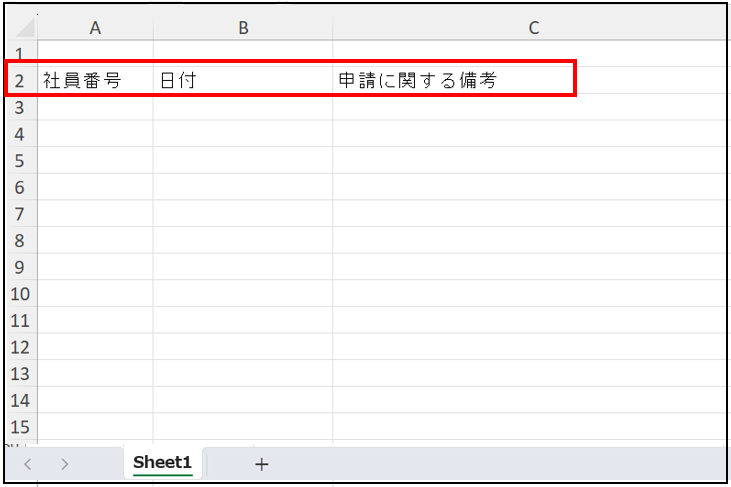Click the previous sheet navigation arrow
Viewport: 731px width, 487px height.
(x=28, y=464)
